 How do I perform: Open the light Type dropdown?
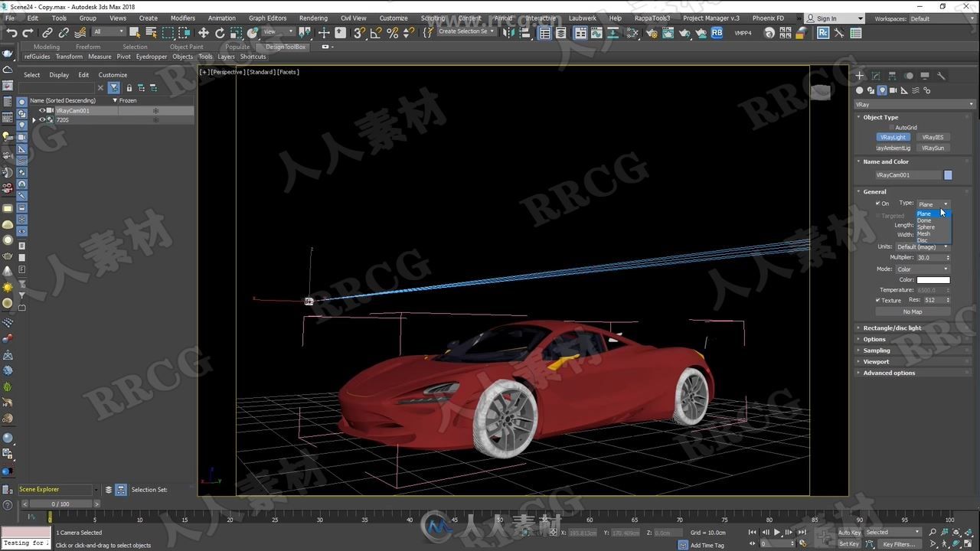tap(933, 204)
